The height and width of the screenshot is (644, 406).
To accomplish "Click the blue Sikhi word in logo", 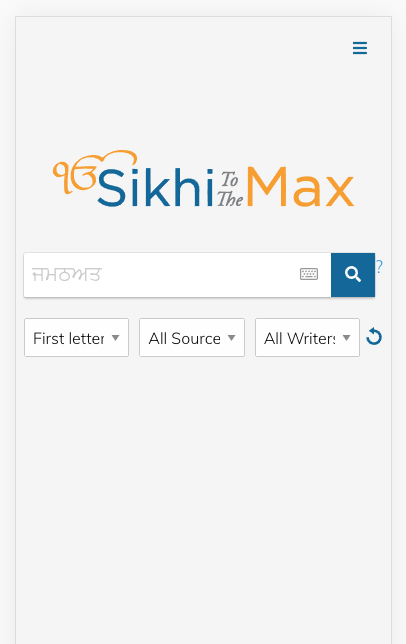I will pyautogui.click(x=155, y=187).
